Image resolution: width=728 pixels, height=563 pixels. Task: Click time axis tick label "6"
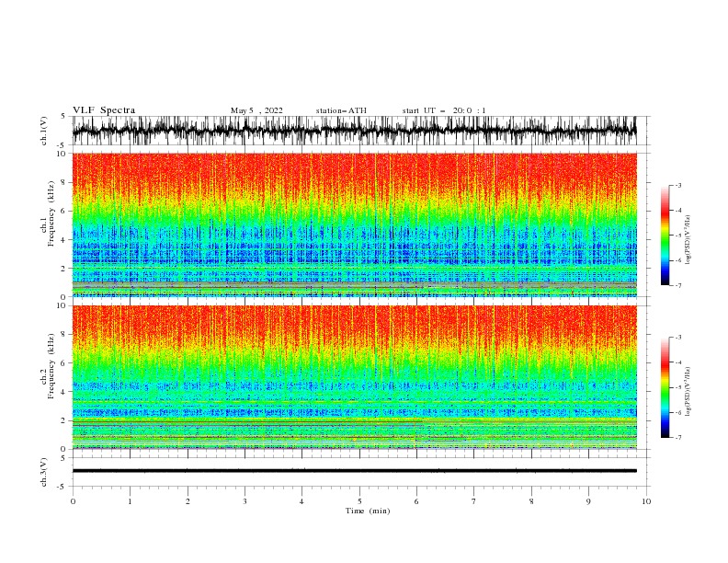coord(416,501)
